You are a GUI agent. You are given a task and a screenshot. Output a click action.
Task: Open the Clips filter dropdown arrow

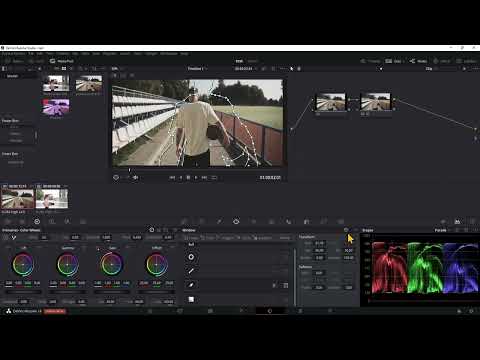tap(404, 61)
